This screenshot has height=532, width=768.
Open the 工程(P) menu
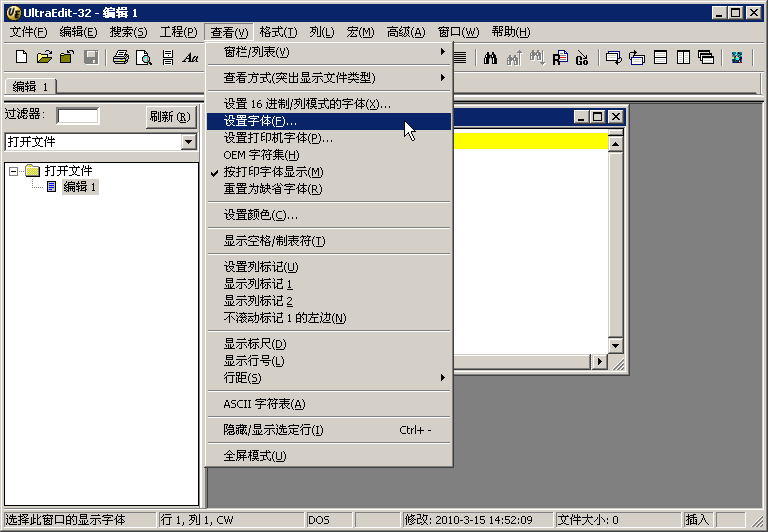tap(178, 32)
